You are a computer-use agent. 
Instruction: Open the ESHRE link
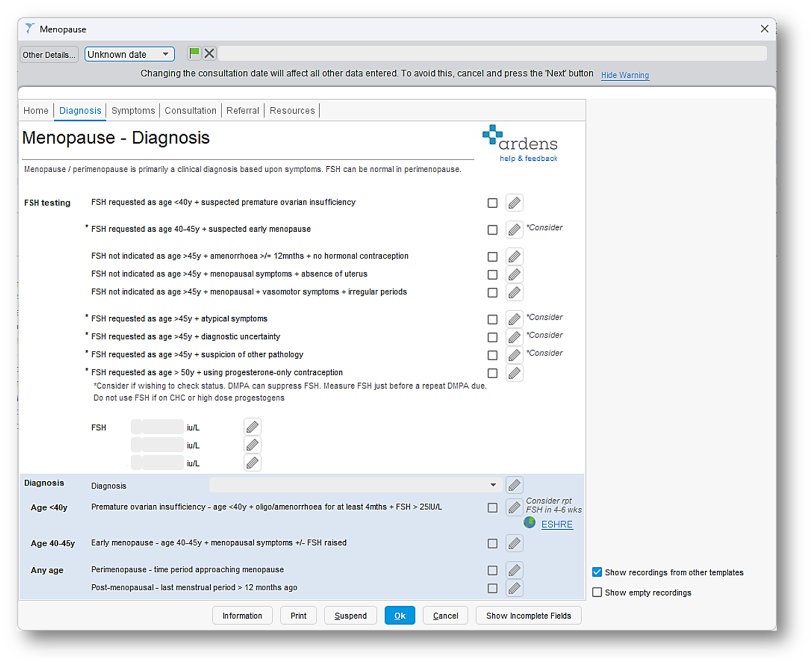coord(557,524)
